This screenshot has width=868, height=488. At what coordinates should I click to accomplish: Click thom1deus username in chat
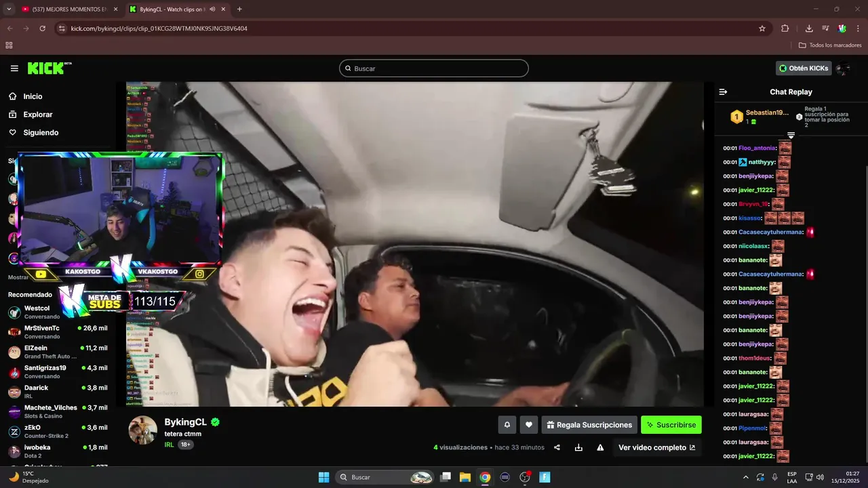tap(755, 359)
